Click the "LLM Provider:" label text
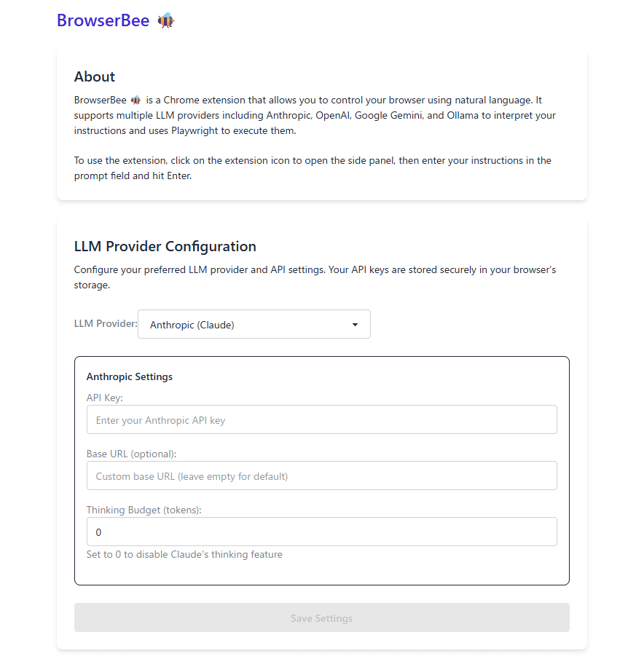 tap(105, 324)
